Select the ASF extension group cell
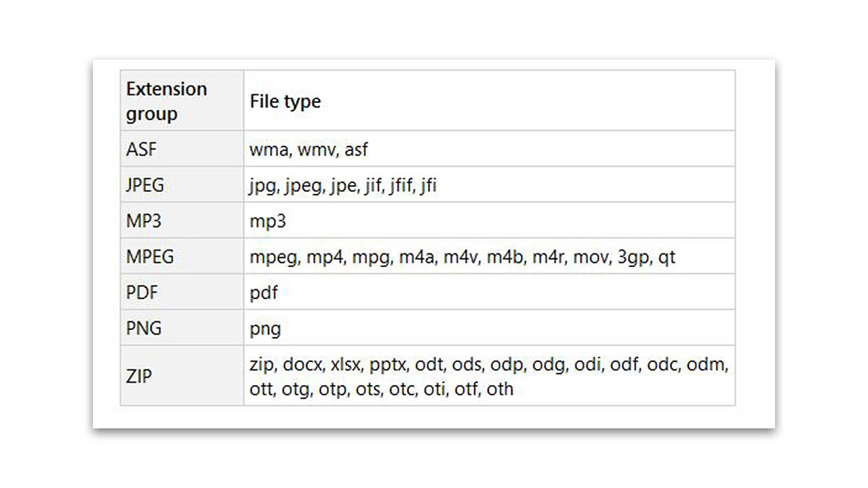Viewport: 868px width, 488px height. coord(182,148)
